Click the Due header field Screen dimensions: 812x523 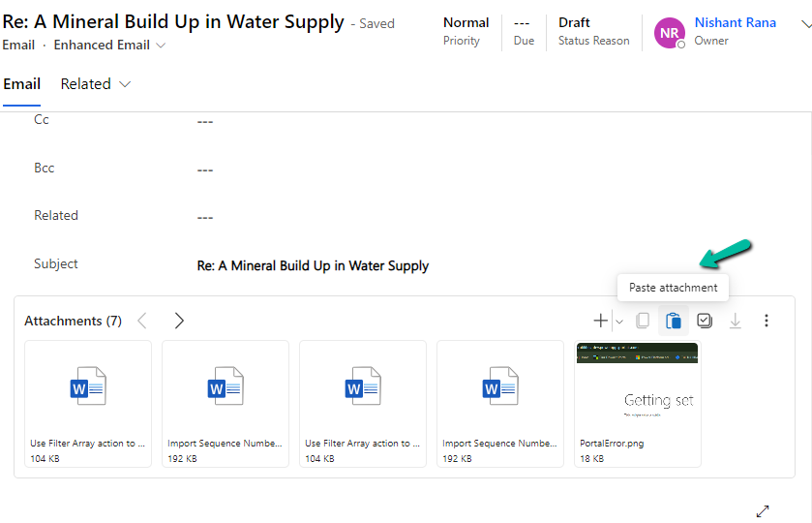click(x=524, y=32)
